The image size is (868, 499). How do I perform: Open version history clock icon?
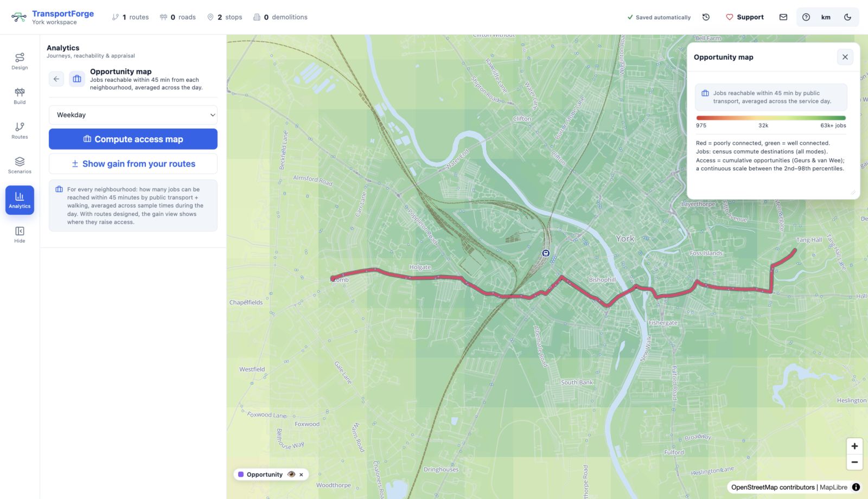pos(706,17)
